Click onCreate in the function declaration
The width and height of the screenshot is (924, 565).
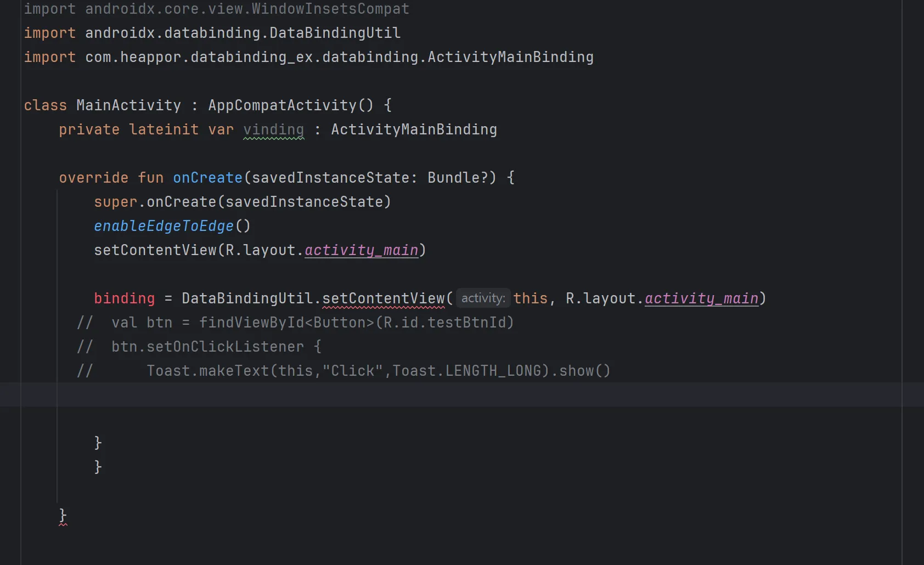(x=208, y=178)
